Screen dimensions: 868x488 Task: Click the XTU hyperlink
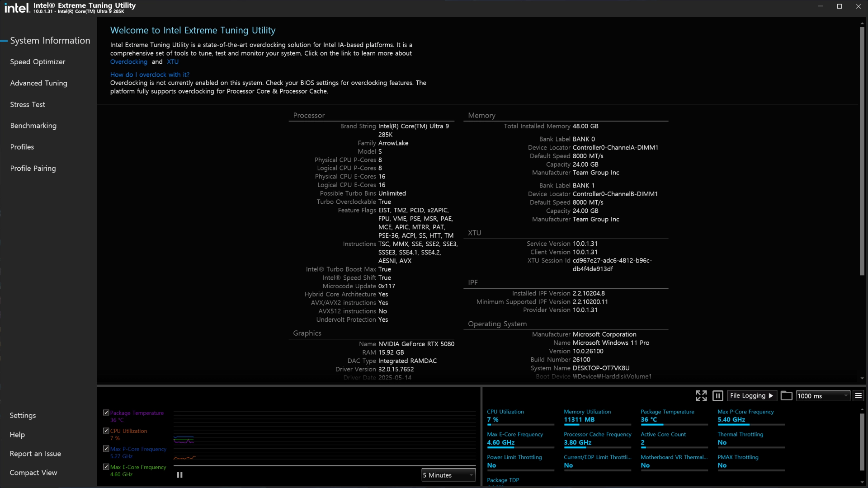pyautogui.click(x=172, y=62)
